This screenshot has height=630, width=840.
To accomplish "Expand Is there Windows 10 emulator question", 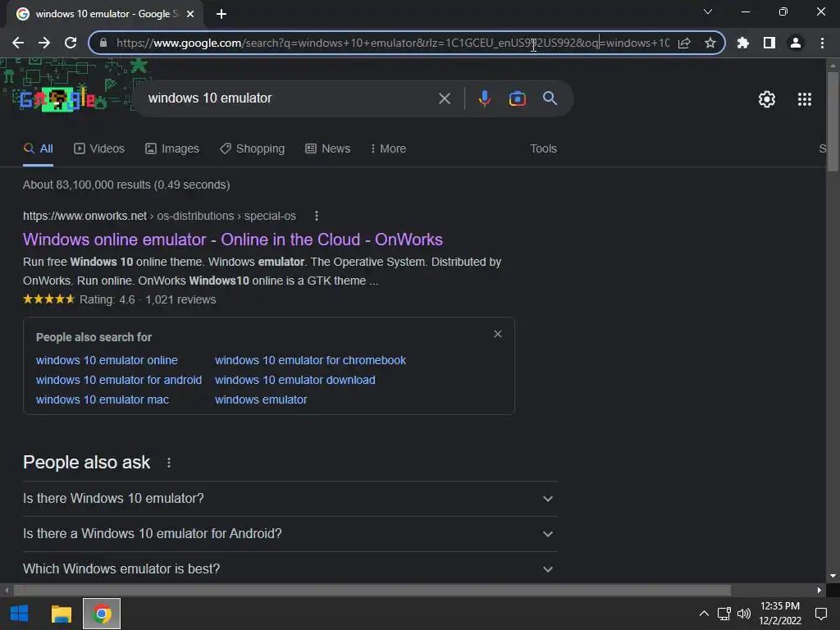I will (290, 498).
